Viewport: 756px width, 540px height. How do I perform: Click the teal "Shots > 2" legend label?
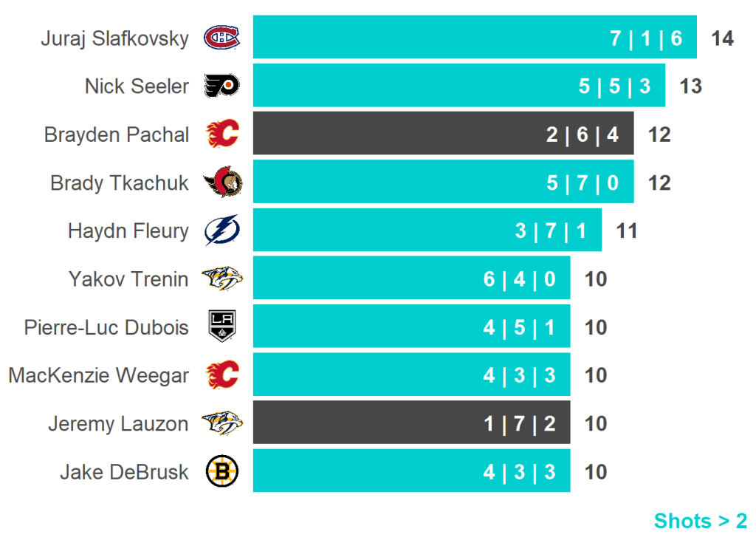[700, 521]
